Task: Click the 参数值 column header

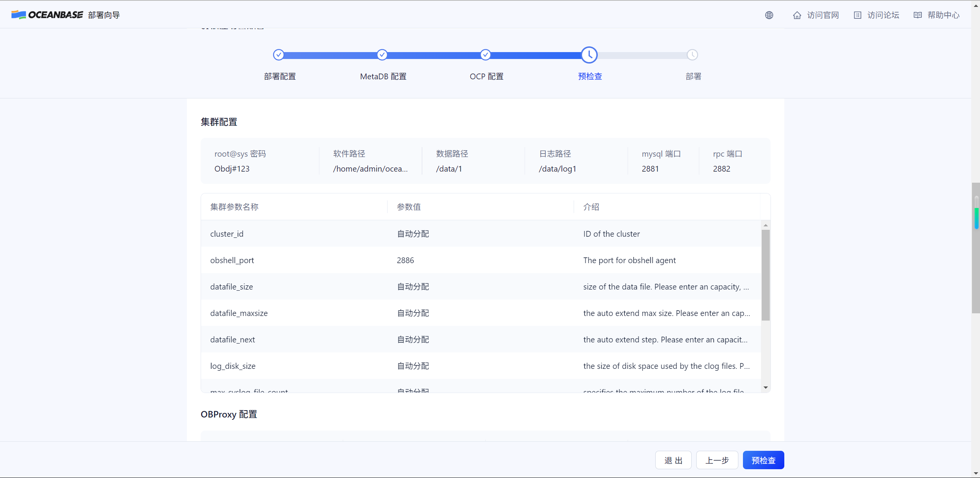Action: [x=409, y=207]
